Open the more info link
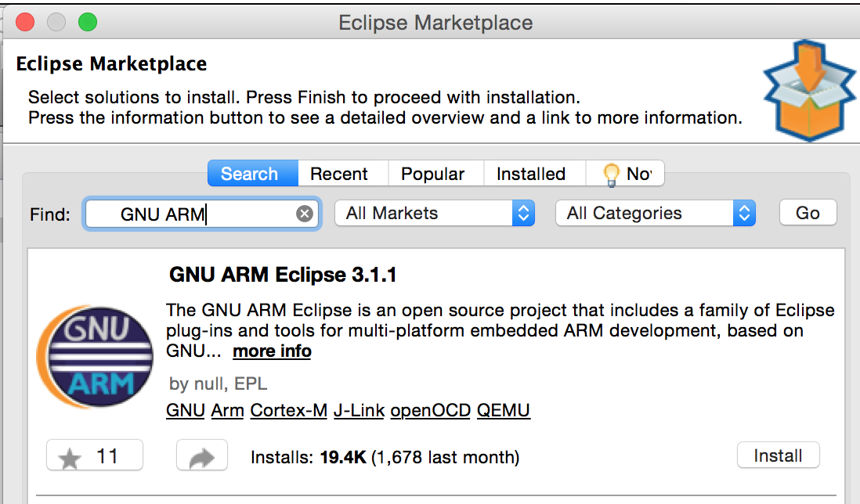 pos(272,351)
